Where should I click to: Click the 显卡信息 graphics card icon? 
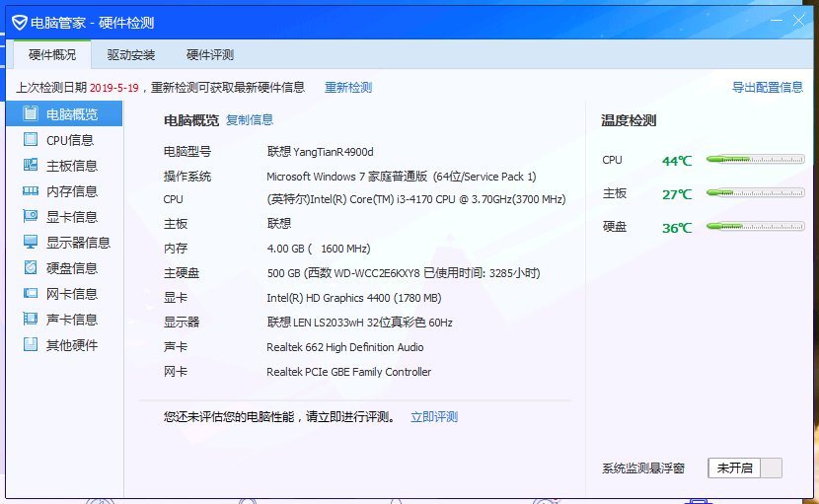[31, 216]
